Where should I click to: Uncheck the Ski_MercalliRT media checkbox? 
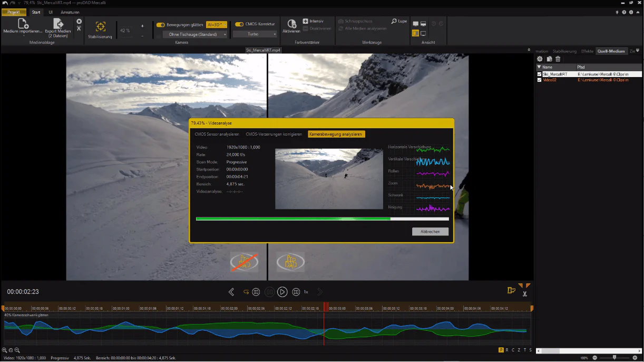pos(539,74)
